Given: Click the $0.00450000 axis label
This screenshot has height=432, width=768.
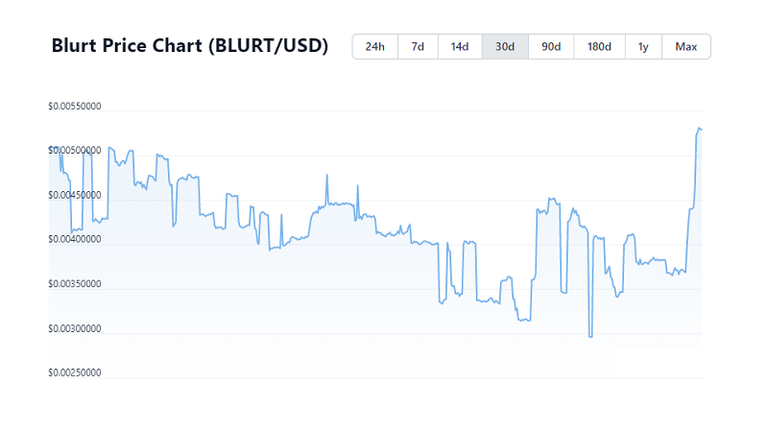Looking at the screenshot, I should pyautogui.click(x=74, y=195).
